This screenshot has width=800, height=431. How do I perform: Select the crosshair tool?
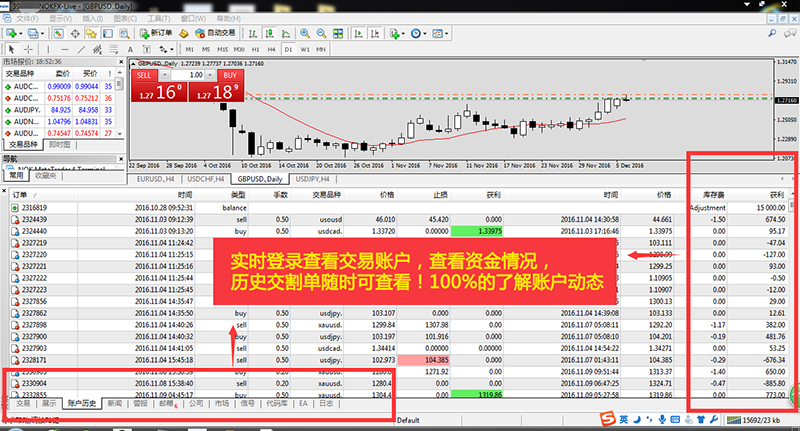coord(26,48)
